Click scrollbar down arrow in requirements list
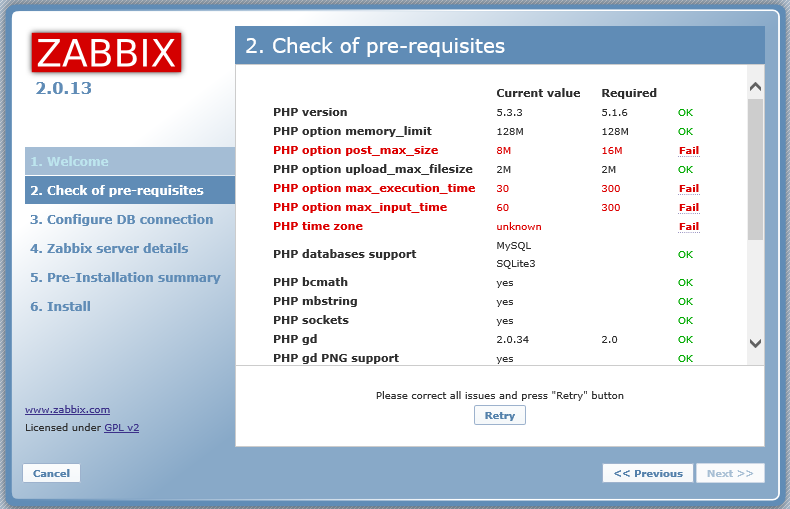The image size is (790, 509). coord(755,343)
